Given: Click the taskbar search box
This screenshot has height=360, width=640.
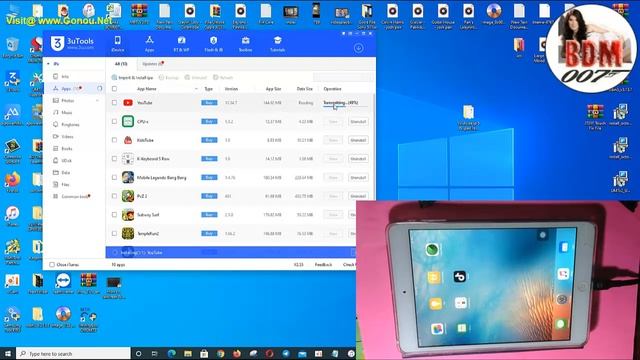Looking at the screenshot, I should pos(73,353).
